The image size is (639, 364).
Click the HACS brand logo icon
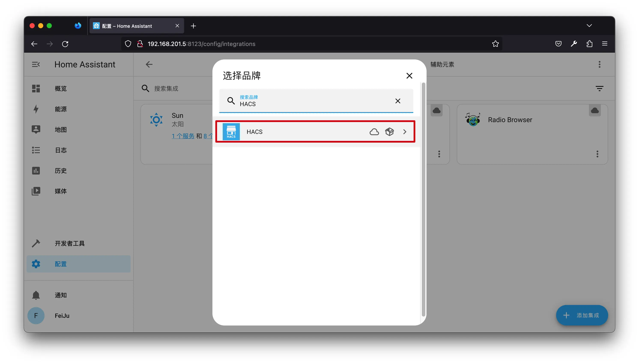pos(231,132)
